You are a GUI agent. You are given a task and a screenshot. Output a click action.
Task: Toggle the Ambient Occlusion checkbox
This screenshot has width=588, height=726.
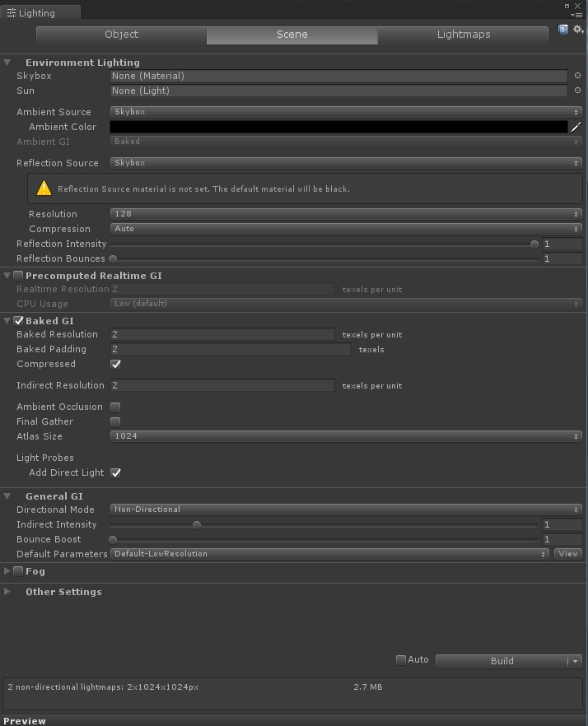[x=115, y=407]
